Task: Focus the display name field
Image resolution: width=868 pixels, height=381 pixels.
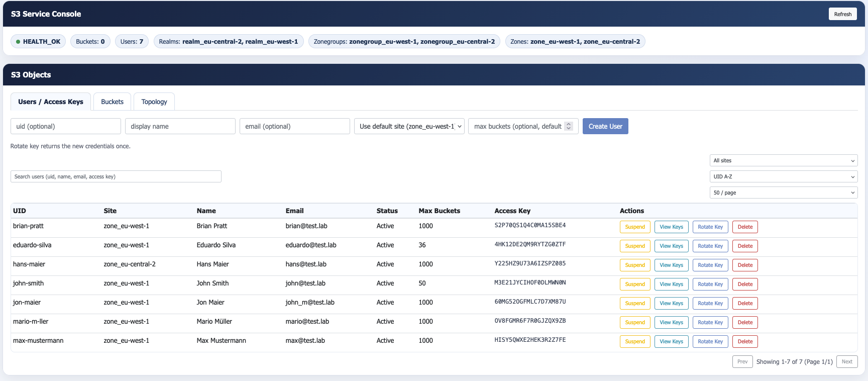Action: pos(180,126)
